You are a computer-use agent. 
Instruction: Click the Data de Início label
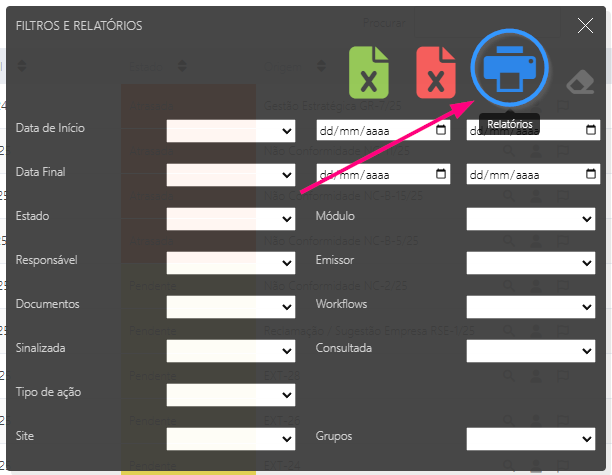[x=50, y=128]
